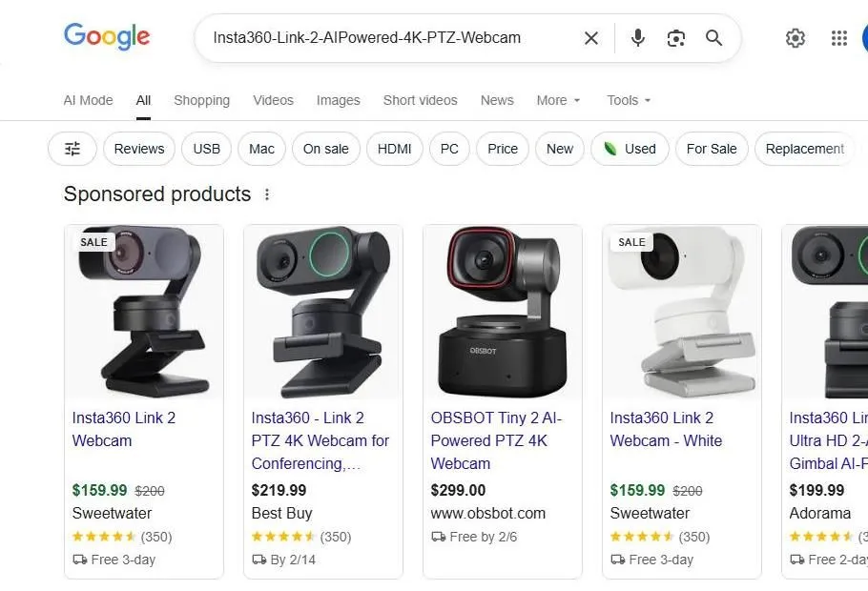Screen dimensions: 868x591
Task: Click the star rating on the Best Buy listing
Action: [281, 537]
